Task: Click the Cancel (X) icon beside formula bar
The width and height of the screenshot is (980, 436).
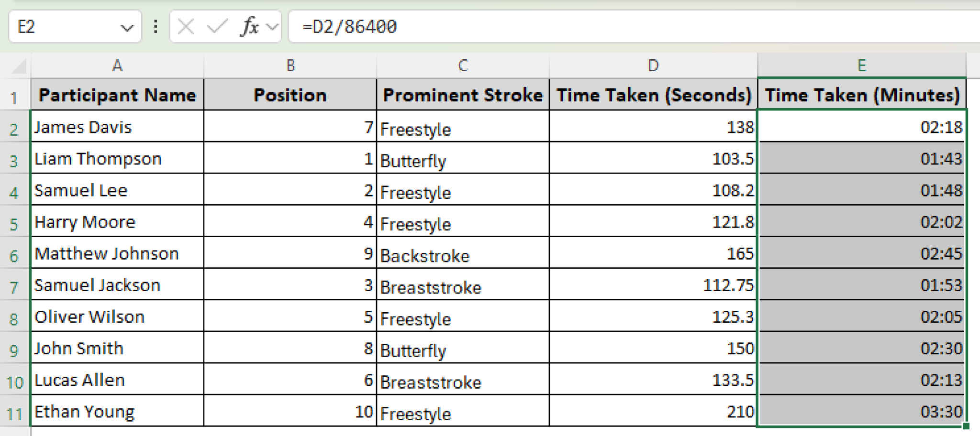Action: (x=186, y=26)
